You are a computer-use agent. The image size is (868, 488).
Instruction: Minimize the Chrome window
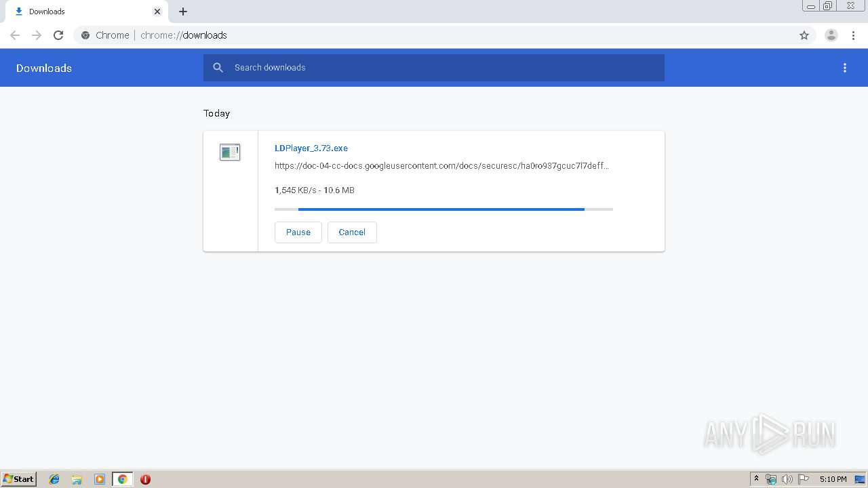tap(811, 5)
